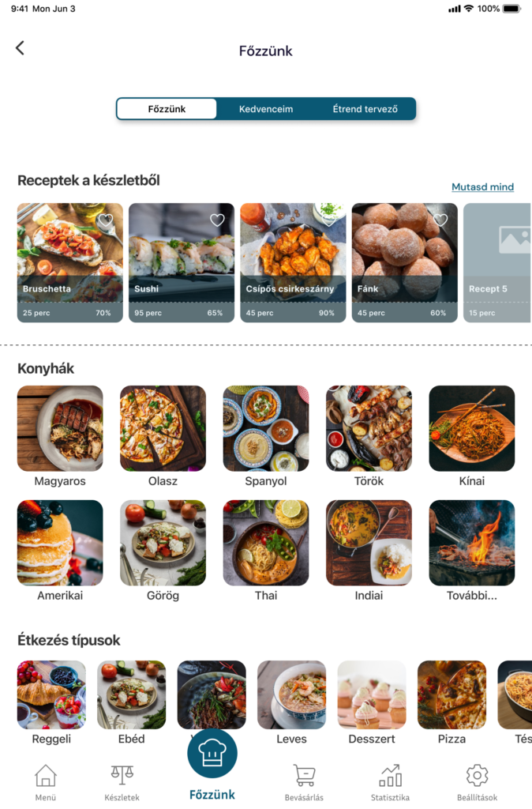Image resolution: width=532 pixels, height=809 pixels.
Task: Pick the Desszert meal type
Action: [x=372, y=702]
